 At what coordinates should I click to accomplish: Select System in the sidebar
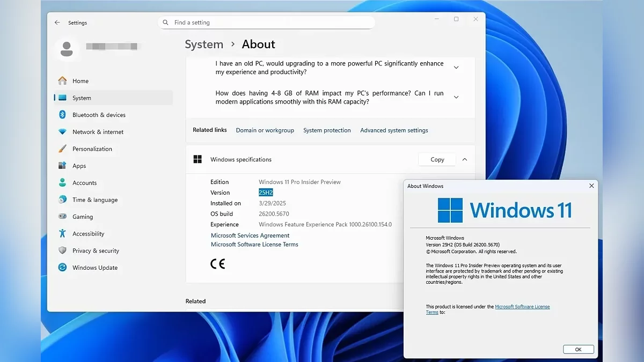tap(82, 98)
